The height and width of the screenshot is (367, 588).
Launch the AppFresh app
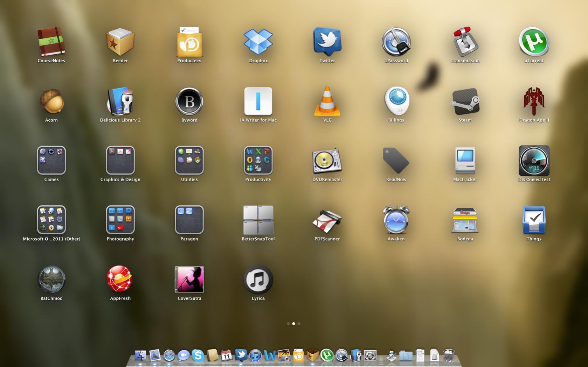coord(119,279)
